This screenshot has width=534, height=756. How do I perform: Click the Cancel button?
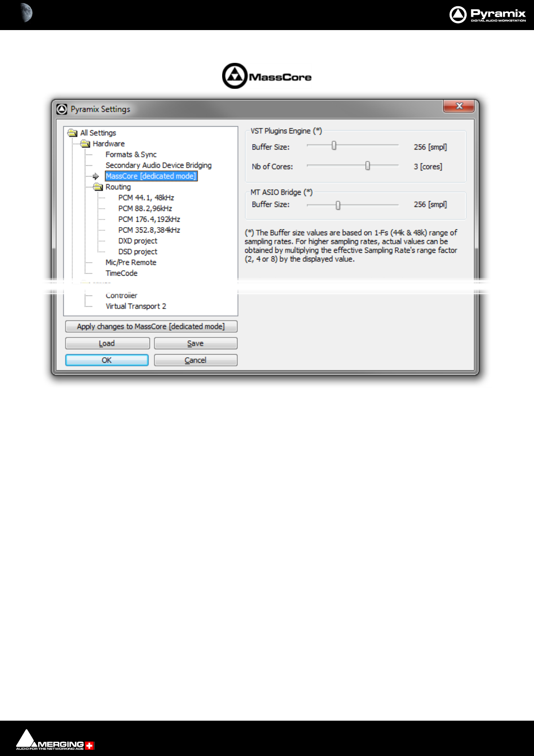196,360
